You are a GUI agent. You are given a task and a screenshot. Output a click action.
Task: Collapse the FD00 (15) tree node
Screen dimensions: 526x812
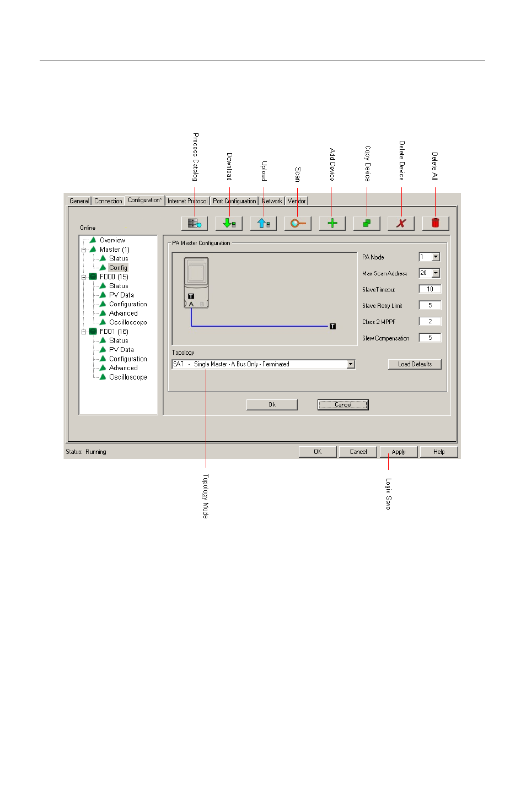coord(84,277)
